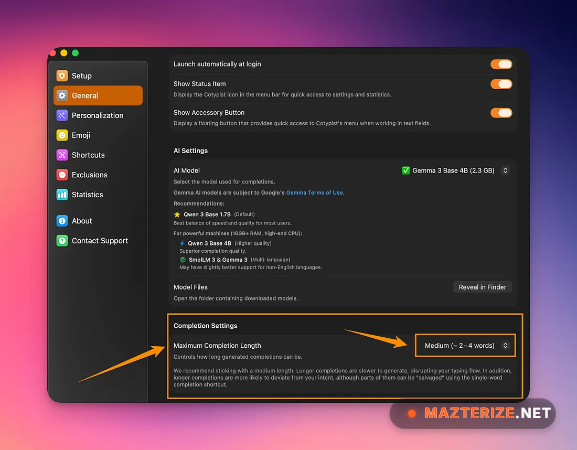Toggle Launch automatically at login switch
Viewport: 577px width, 450px height.
coord(501,64)
